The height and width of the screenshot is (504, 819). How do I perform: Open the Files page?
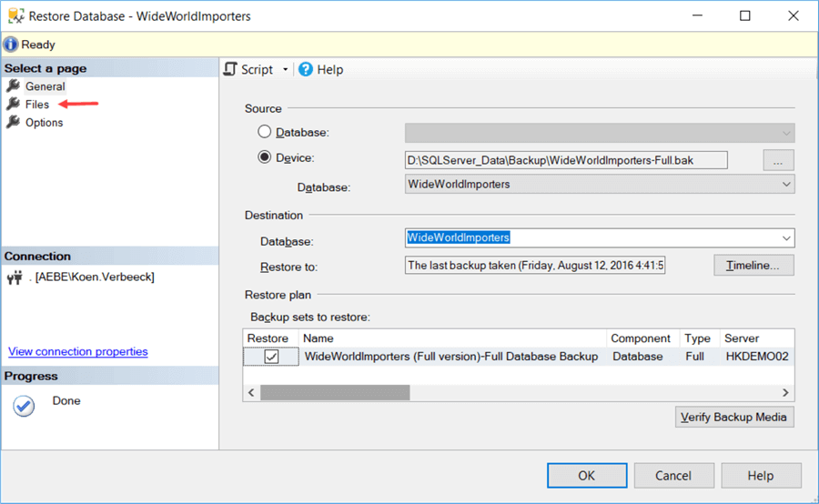pyautogui.click(x=37, y=105)
